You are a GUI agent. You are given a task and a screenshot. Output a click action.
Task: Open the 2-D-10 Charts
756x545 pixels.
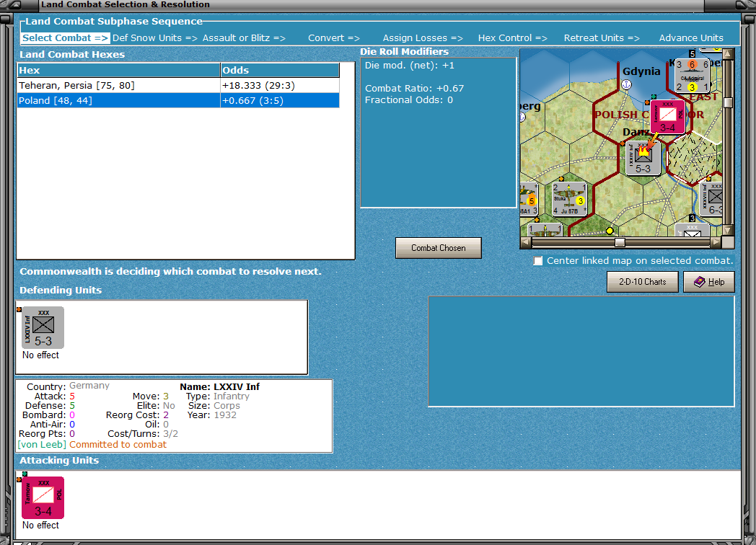coord(642,282)
